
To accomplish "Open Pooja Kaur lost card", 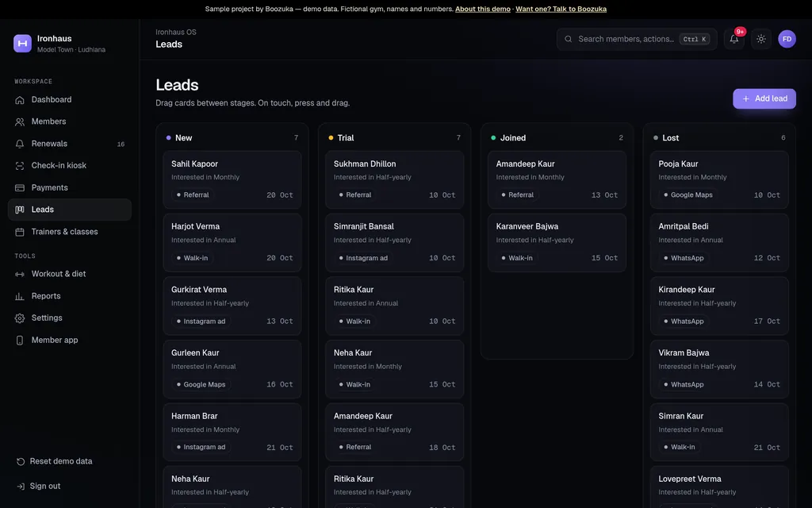I will [x=719, y=179].
